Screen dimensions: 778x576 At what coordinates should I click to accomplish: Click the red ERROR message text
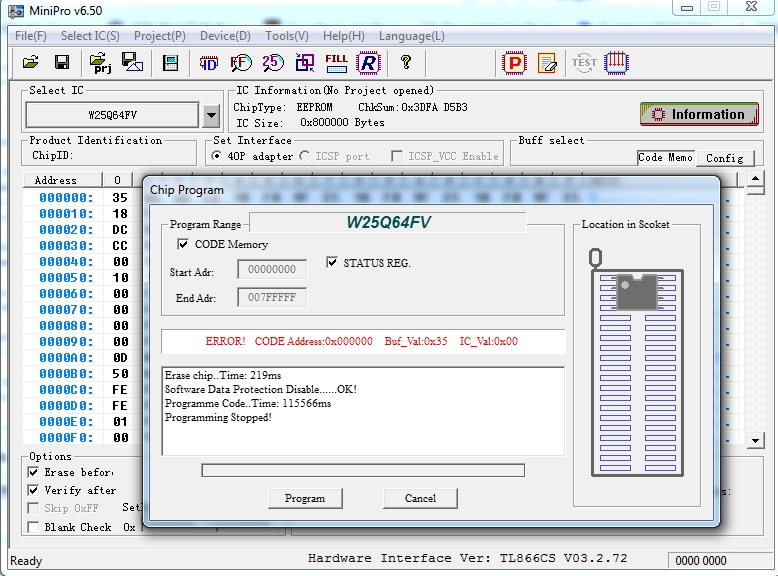pos(361,341)
